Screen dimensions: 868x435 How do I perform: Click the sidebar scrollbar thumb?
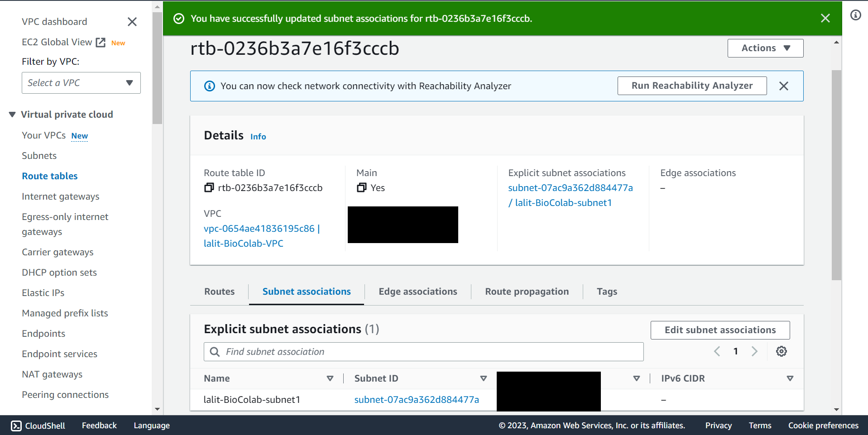pos(157,68)
